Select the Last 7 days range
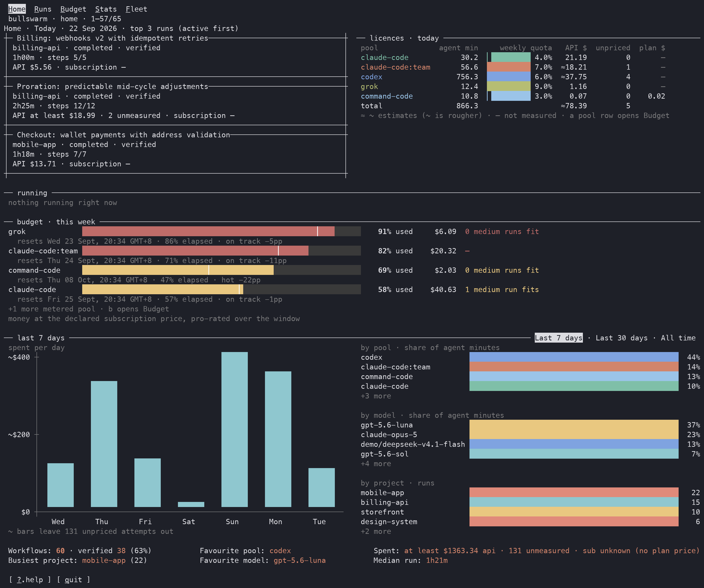The height and width of the screenshot is (588, 704). coord(558,338)
